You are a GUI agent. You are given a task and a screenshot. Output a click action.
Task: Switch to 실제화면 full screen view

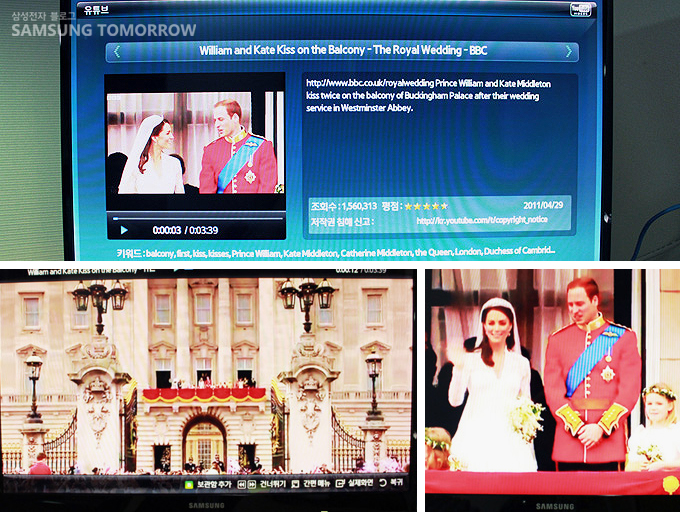tap(357, 484)
